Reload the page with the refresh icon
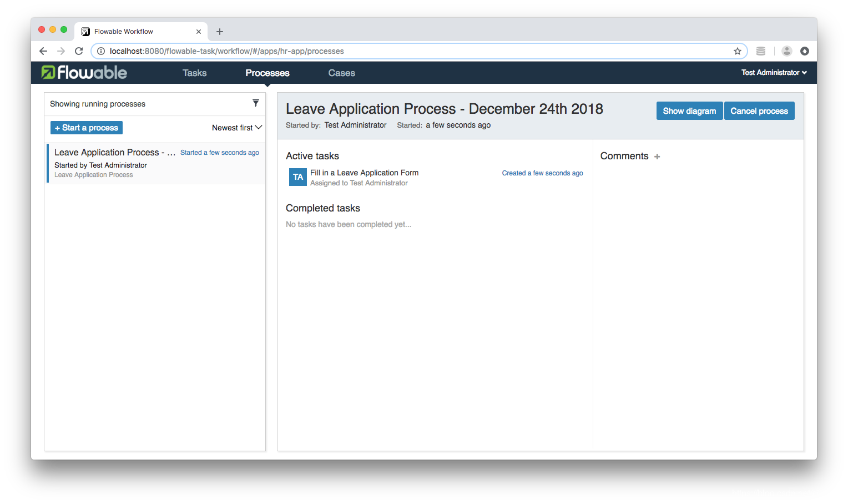Image resolution: width=848 pixels, height=504 pixels. click(79, 51)
